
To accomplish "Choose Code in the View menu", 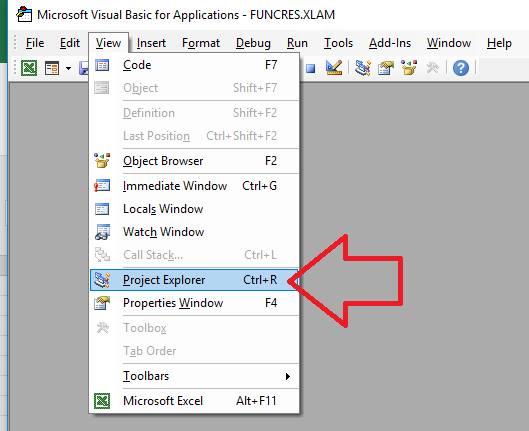I will 194,65.
